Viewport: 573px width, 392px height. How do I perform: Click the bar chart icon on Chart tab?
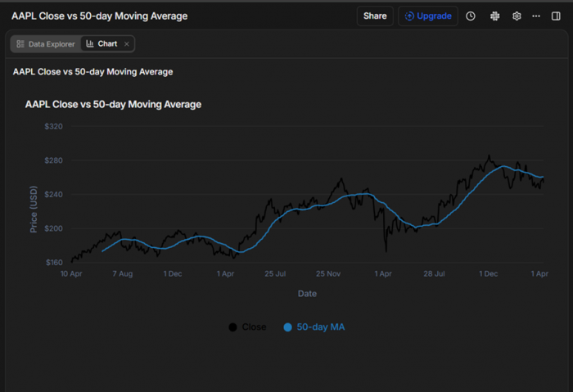tap(90, 44)
